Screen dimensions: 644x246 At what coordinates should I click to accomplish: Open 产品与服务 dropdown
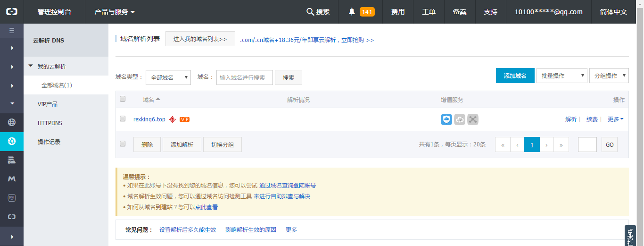point(115,12)
